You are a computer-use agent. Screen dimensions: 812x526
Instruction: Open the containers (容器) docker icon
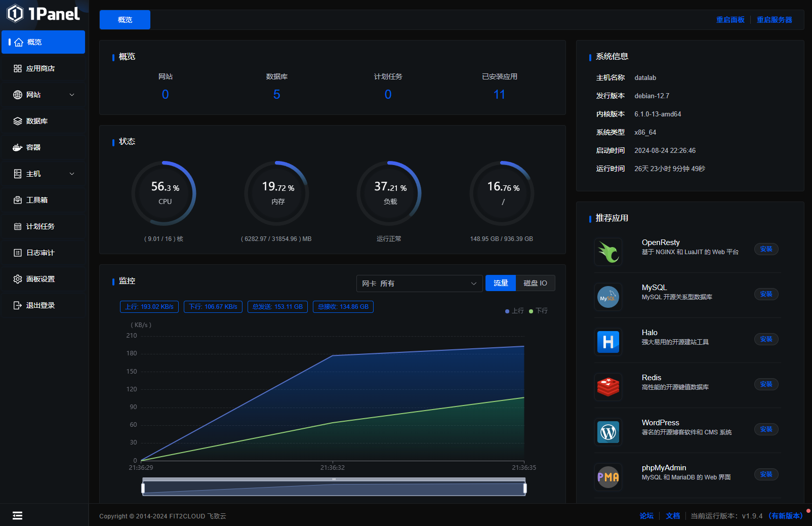(x=18, y=147)
